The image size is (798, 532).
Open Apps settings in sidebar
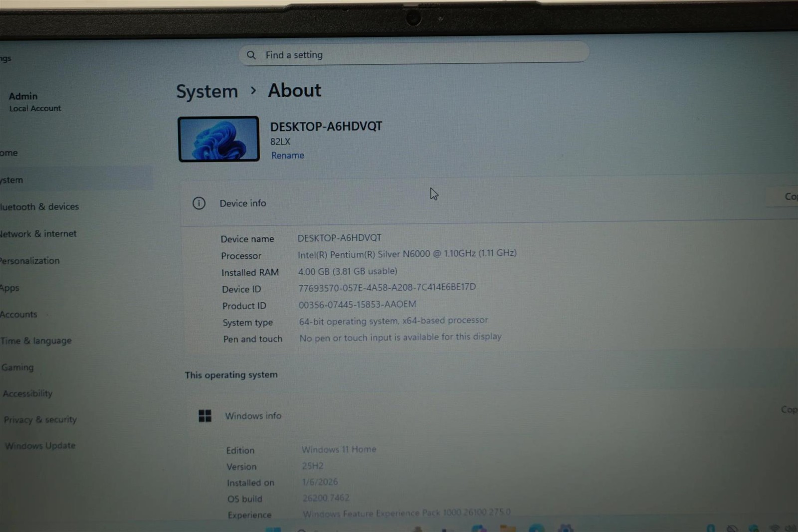[x=10, y=288]
